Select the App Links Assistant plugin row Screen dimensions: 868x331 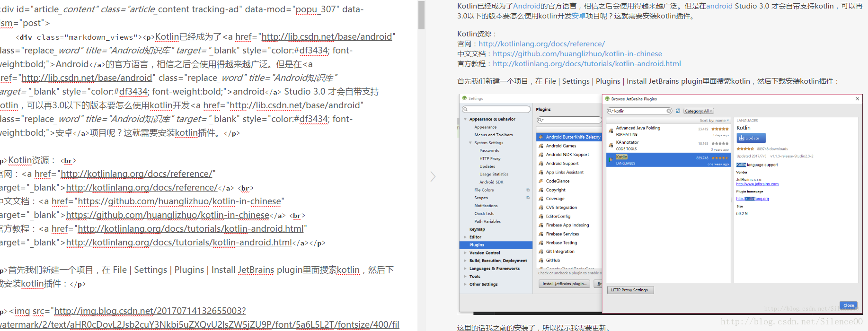(569, 172)
